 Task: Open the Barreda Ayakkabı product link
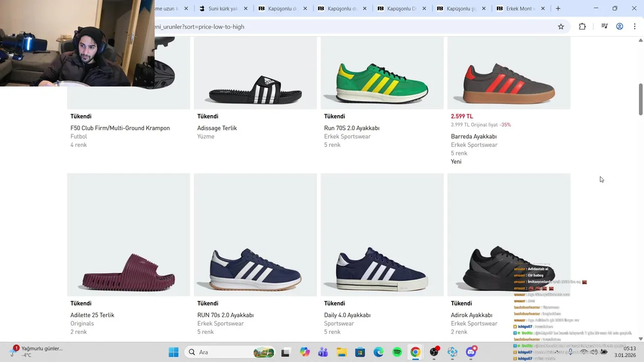pyautogui.click(x=474, y=137)
